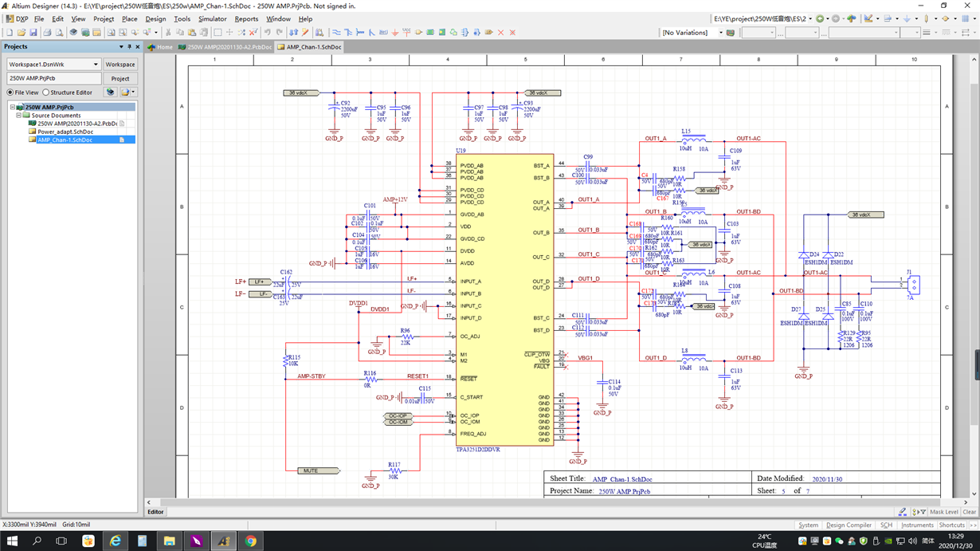Screen dimensions: 980x551
Task: Select the Structure Editor radio button
Action: point(46,92)
